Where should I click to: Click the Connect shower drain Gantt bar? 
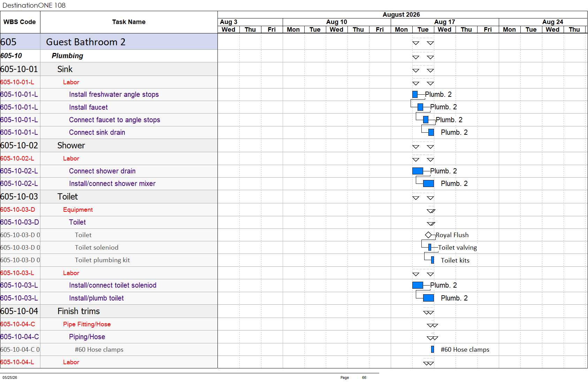pos(418,171)
